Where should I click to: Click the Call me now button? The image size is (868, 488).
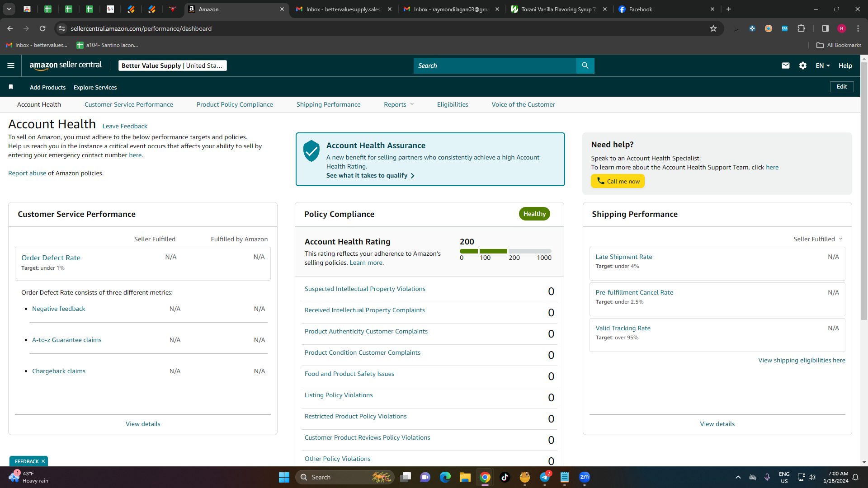pyautogui.click(x=618, y=181)
